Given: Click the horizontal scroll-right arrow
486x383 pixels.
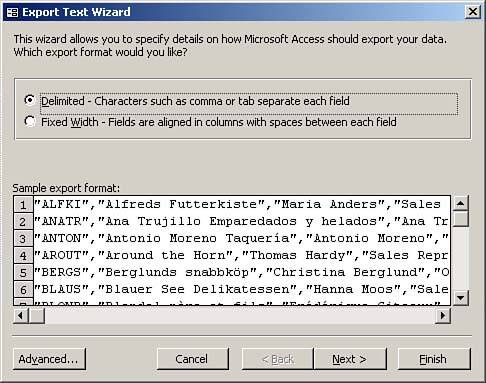Looking at the screenshot, I should [443, 315].
